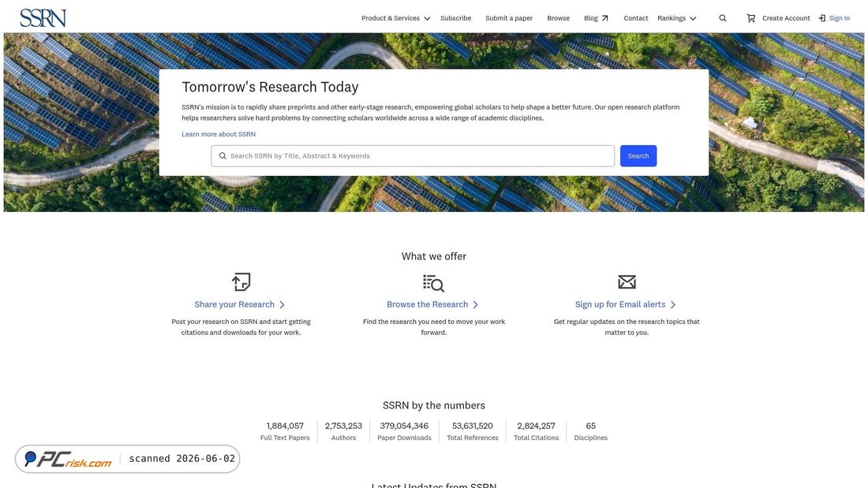
Task: Click the SSRN by the numbers heading
Action: 434,405
